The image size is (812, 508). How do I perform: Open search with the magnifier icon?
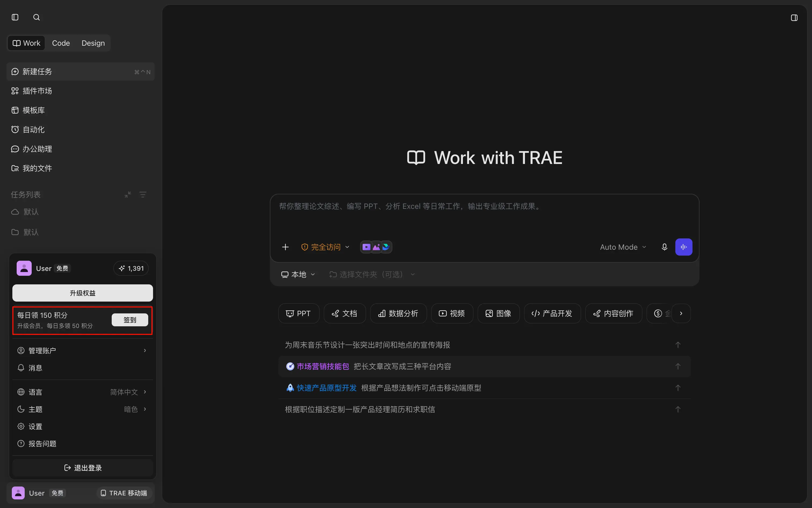click(x=37, y=17)
